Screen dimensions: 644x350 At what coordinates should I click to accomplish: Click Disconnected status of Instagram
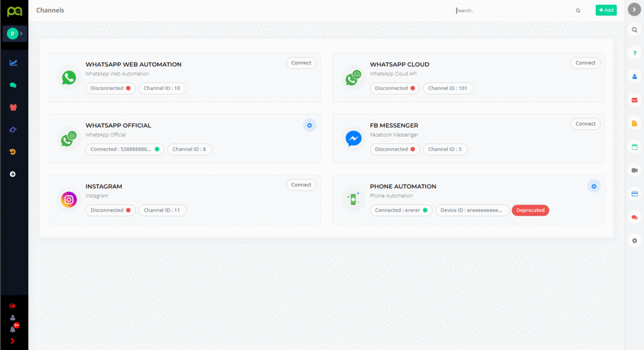click(111, 211)
